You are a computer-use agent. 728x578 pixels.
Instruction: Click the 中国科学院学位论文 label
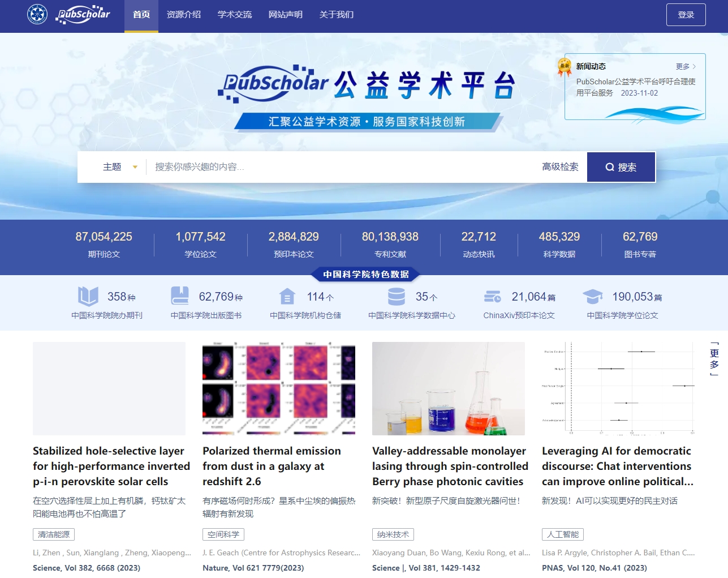point(623,315)
